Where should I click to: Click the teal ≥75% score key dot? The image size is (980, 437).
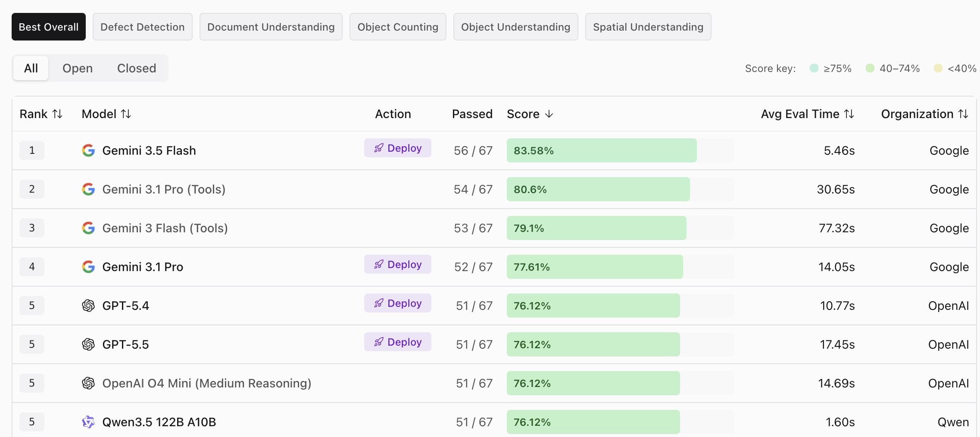pyautogui.click(x=814, y=68)
